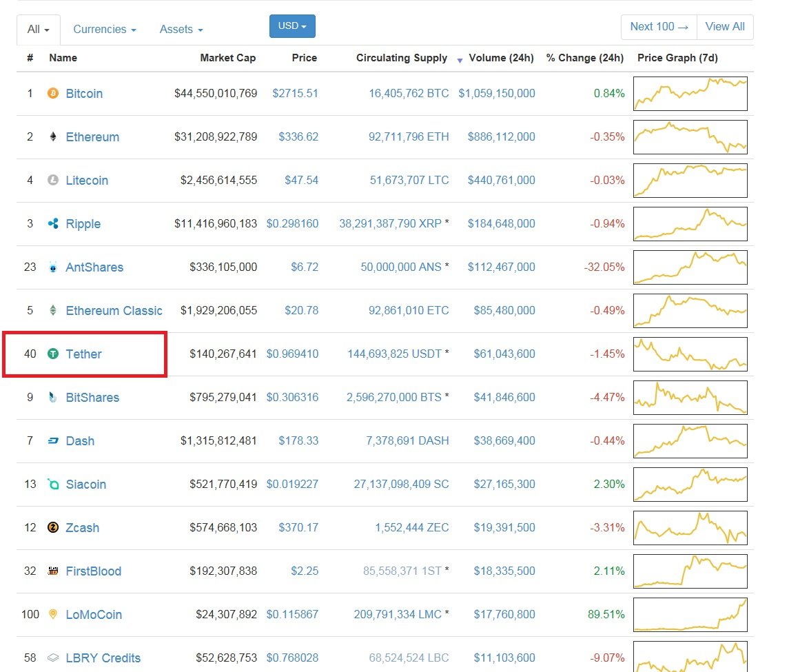Click the Siacoin logo icon
This screenshot has height=672, width=809.
[x=52, y=484]
